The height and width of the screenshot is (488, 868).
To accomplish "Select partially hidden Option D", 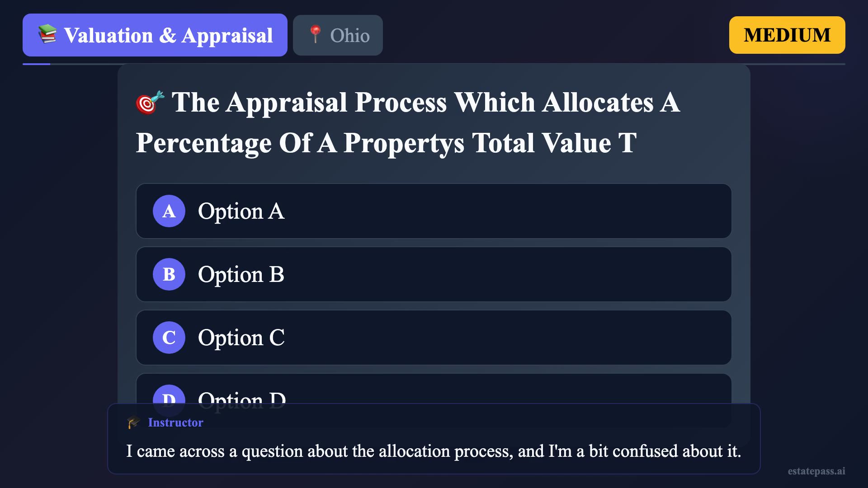I will coord(434,389).
